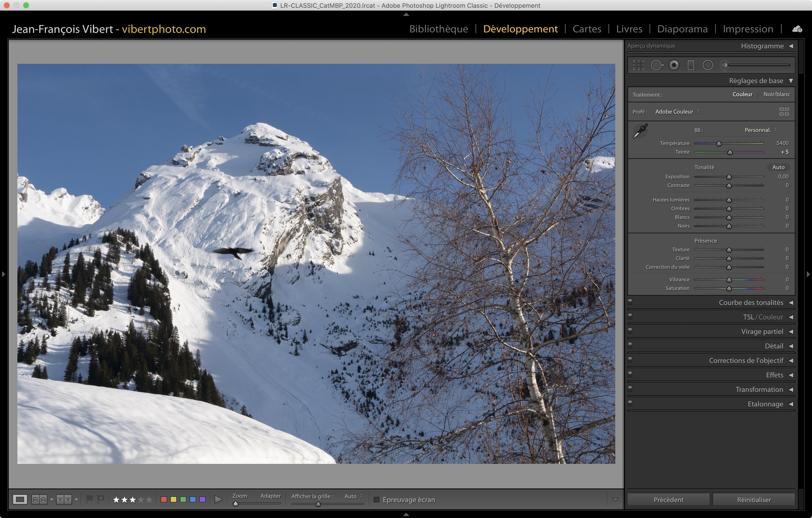
Task: Select the Crop overlay tool
Action: [638, 65]
